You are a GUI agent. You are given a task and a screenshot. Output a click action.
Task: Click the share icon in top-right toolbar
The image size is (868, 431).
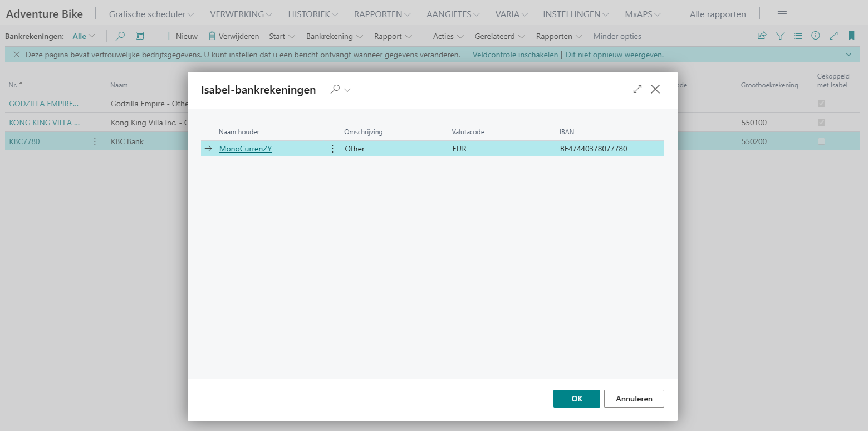click(x=762, y=36)
